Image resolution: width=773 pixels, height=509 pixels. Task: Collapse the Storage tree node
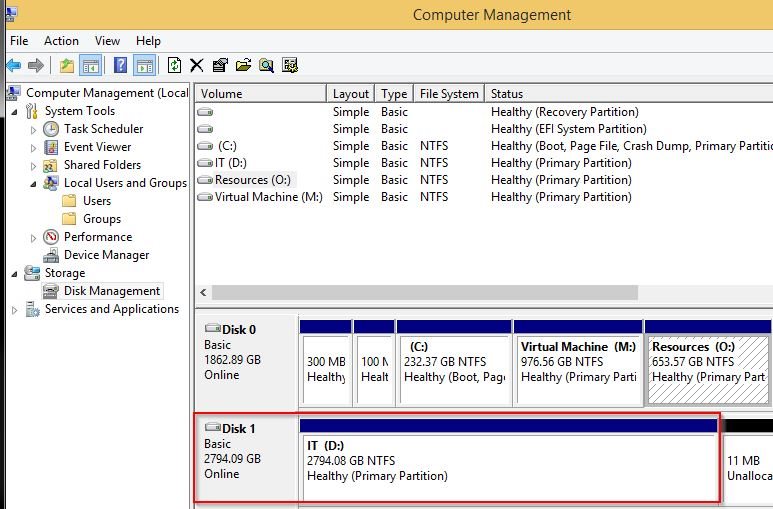point(15,274)
